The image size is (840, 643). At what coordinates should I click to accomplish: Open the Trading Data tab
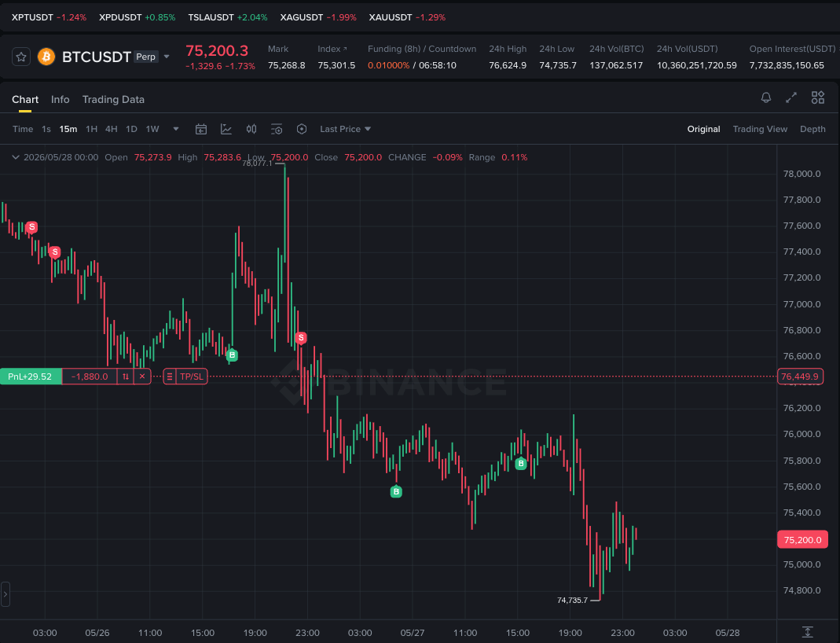113,100
